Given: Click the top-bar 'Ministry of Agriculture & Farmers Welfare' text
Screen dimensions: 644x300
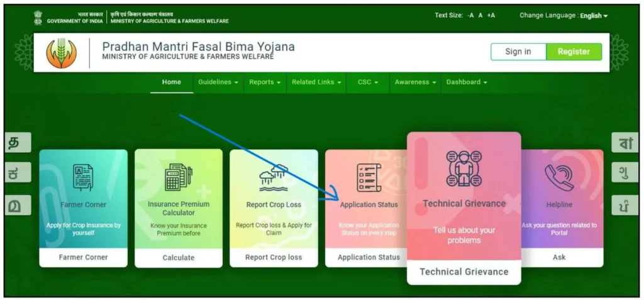Looking at the screenshot, I should click(170, 21).
